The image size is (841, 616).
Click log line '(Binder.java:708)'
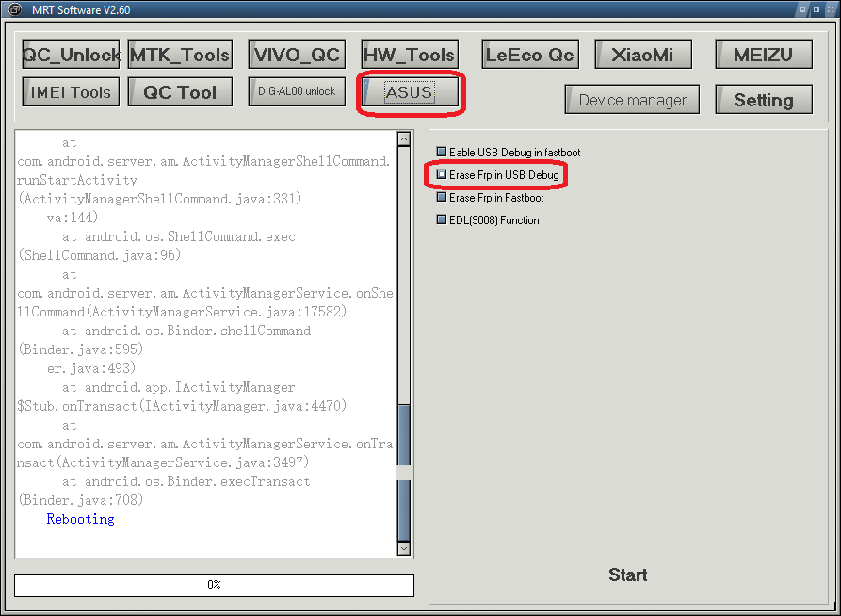[x=80, y=500]
